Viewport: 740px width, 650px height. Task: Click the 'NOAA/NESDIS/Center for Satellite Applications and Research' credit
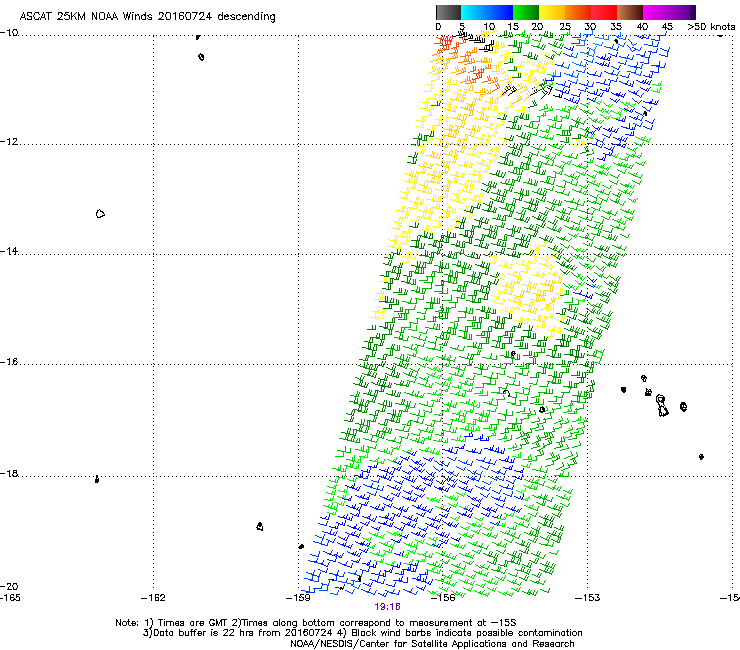click(432, 644)
